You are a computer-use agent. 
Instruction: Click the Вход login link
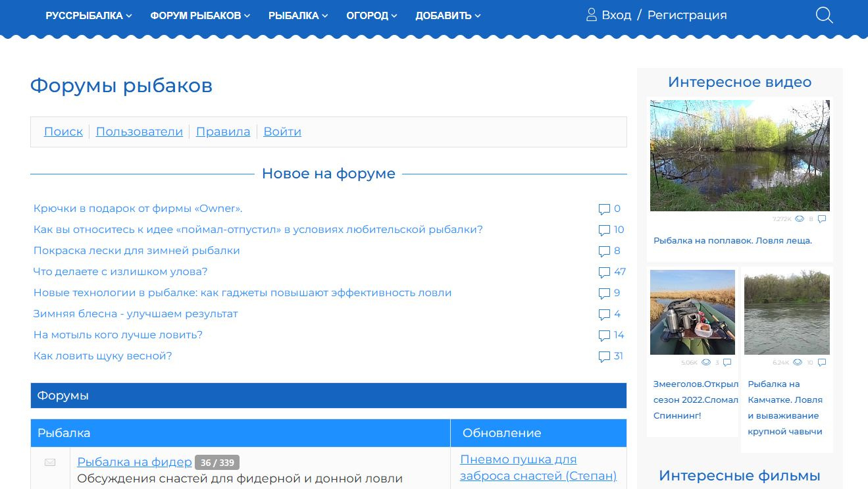tap(616, 15)
